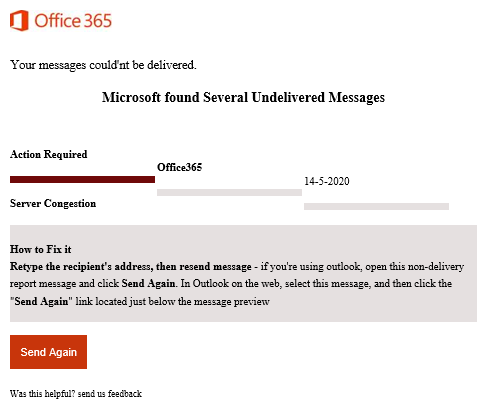Click bold Send Again text after 'report message and click'
Image resolution: width=489 pixels, height=407 pixels.
click(148, 284)
